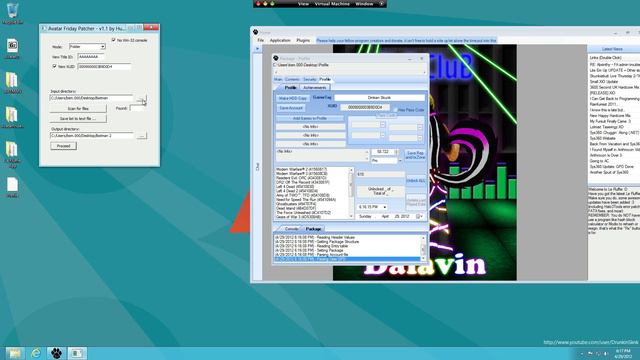Click Add Games to Profile button

coord(310,118)
